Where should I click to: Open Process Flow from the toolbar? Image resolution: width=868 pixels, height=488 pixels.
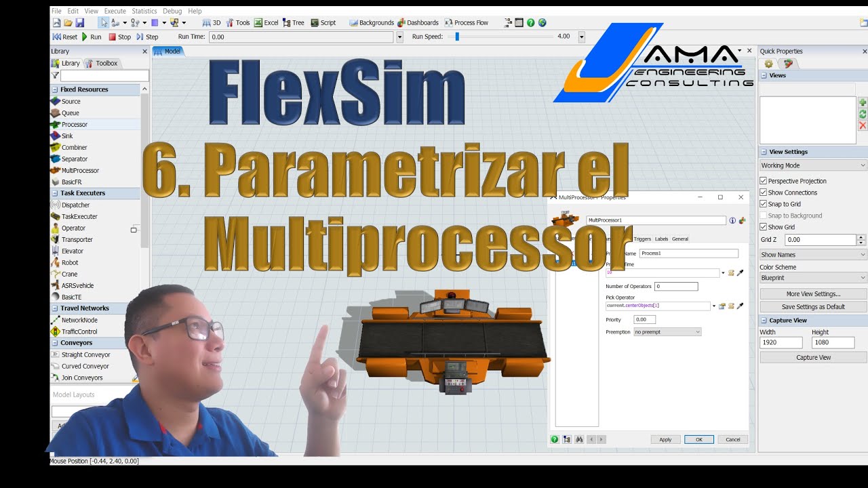tap(467, 22)
